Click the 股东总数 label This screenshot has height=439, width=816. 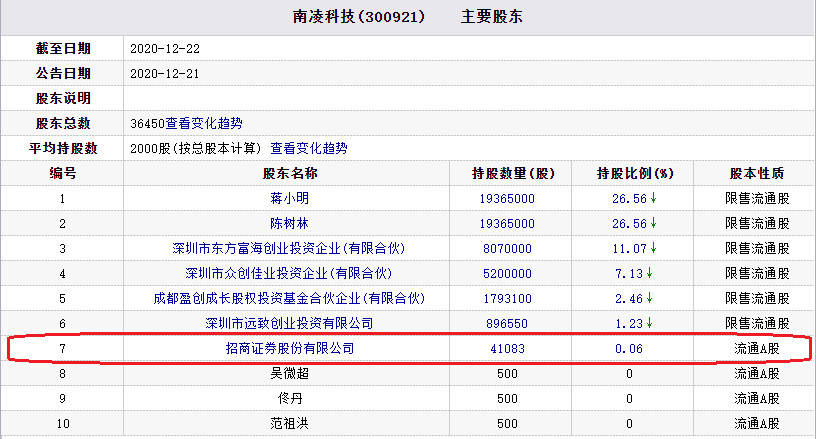pos(63,123)
